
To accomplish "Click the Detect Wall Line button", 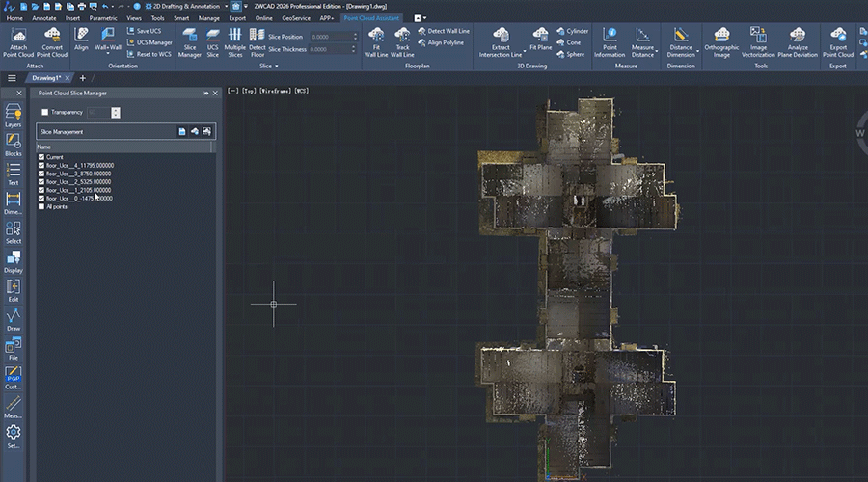I will [444, 31].
